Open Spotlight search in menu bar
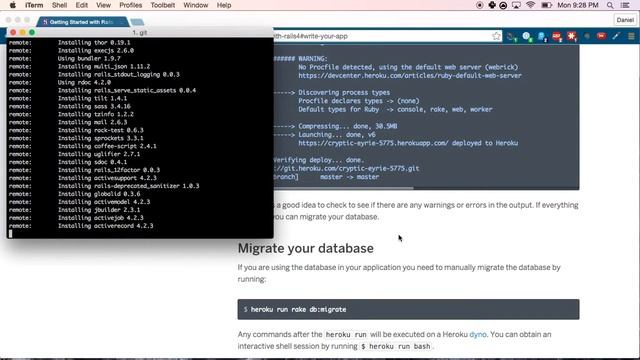 [x=610, y=5]
